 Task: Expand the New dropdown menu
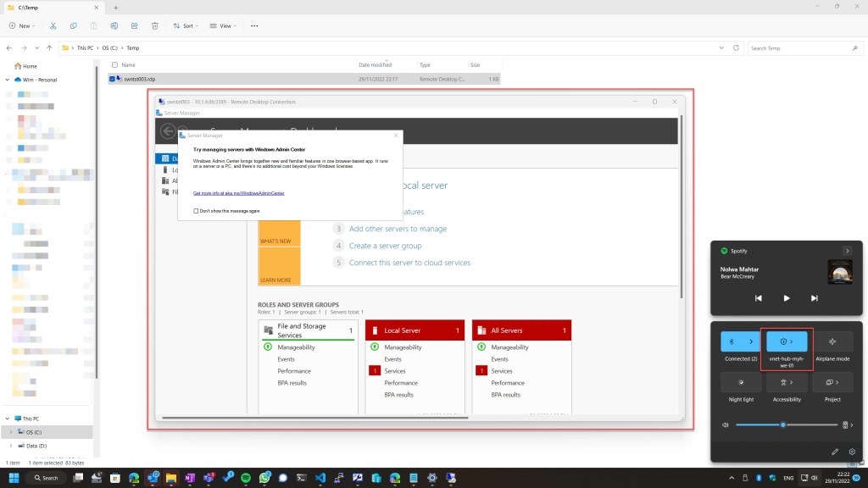(24, 26)
